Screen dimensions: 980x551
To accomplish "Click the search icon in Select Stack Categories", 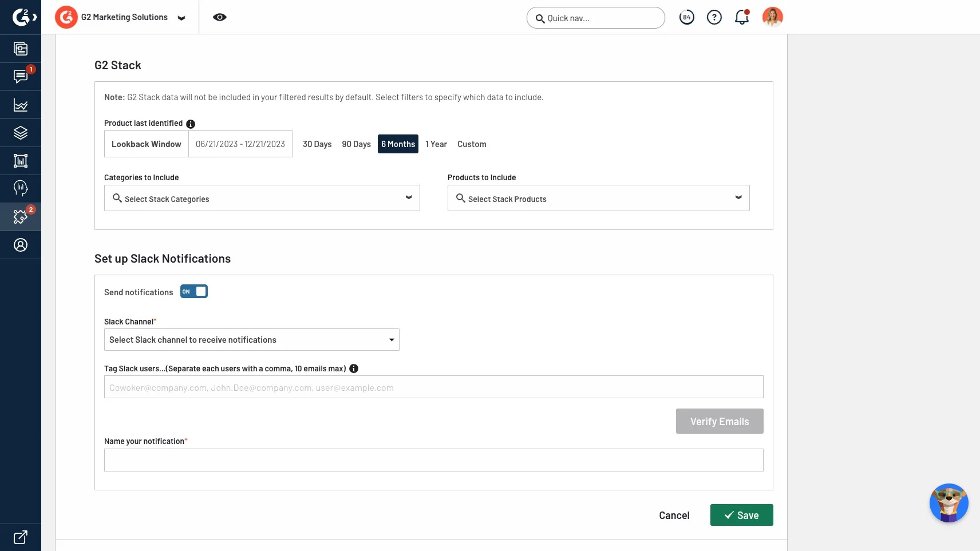I will tap(117, 198).
